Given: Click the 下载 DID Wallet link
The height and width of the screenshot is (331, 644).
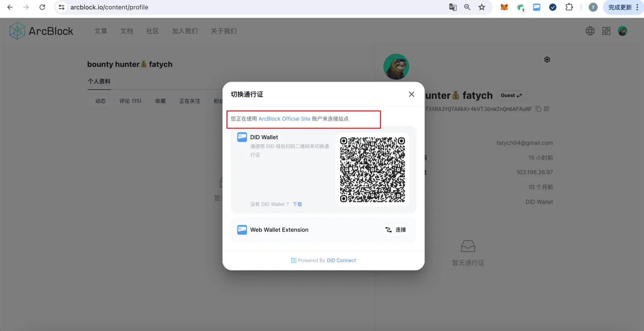Looking at the screenshot, I should (297, 204).
